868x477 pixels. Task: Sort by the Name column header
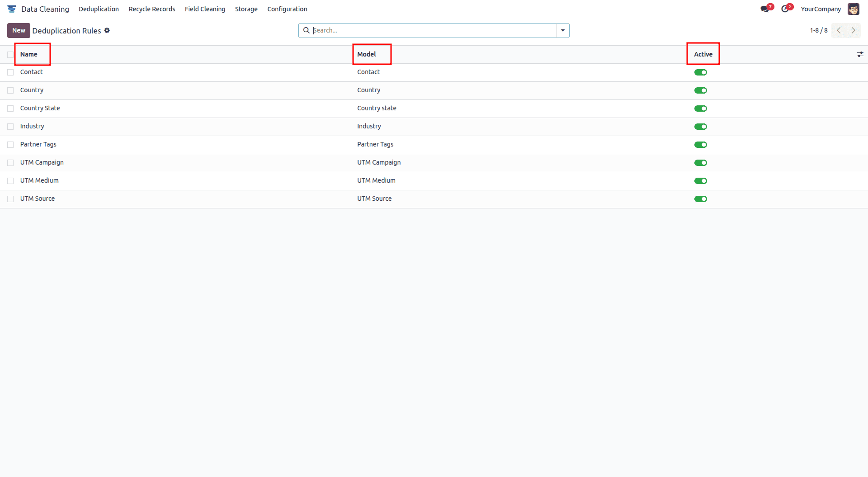[x=30, y=54]
